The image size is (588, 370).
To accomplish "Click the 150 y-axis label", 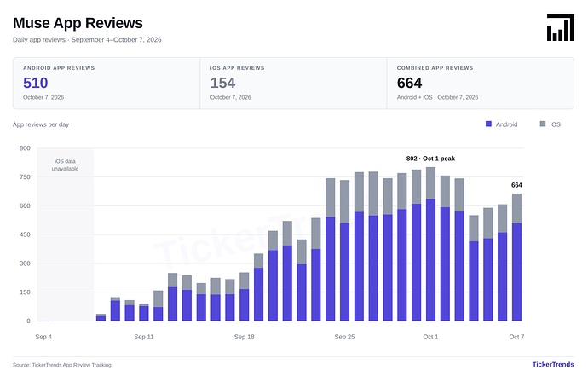I will click(25, 292).
